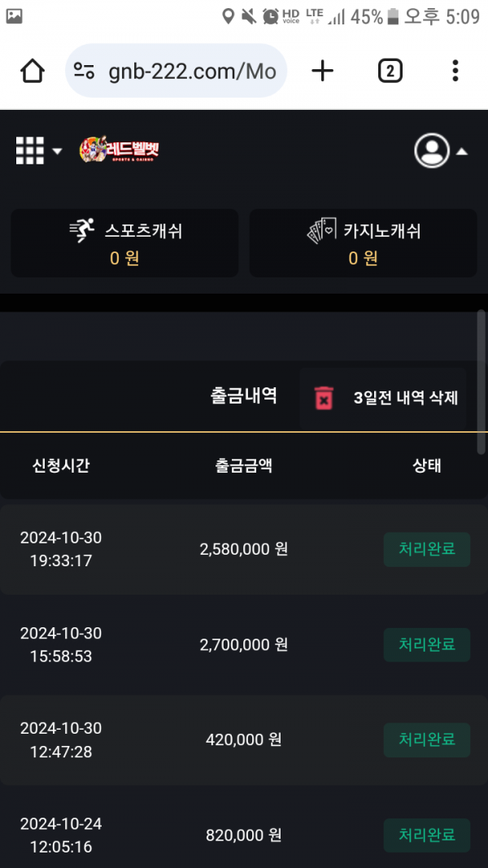Open the user profile avatar icon
This screenshot has height=868, width=488.
[432, 150]
